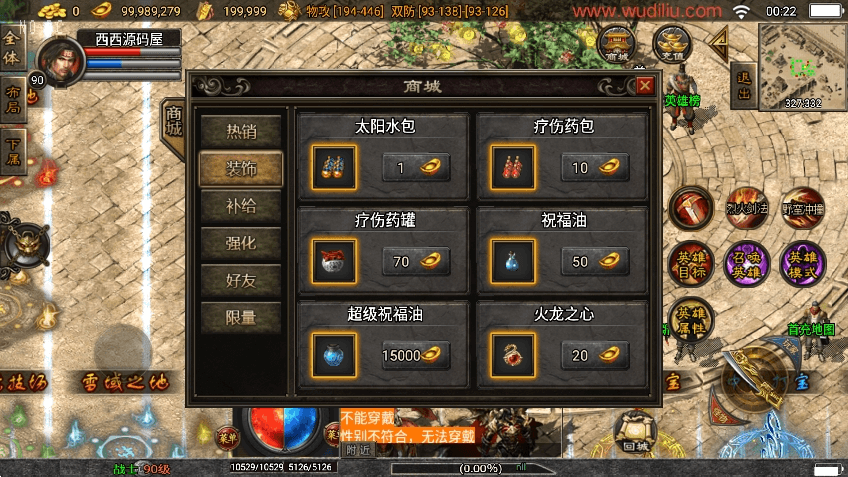Switch to the 补给 shop tab
Image resolution: width=848 pixels, height=477 pixels.
[x=241, y=206]
